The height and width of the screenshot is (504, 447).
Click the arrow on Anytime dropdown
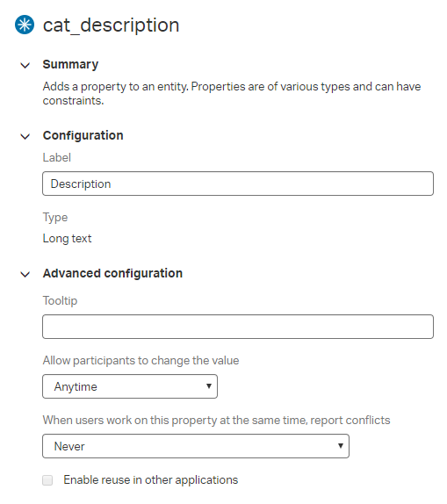(x=209, y=386)
